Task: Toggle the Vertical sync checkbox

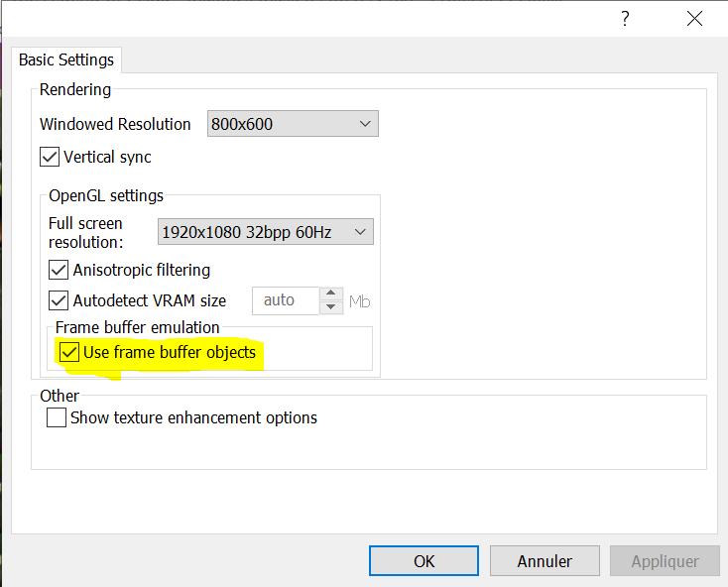Action: coord(50,157)
